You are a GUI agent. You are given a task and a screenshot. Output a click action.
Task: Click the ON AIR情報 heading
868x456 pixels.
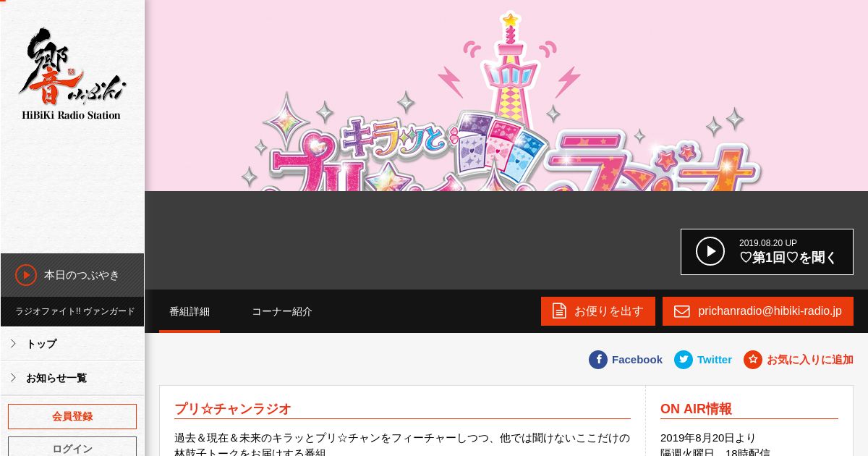point(696,409)
